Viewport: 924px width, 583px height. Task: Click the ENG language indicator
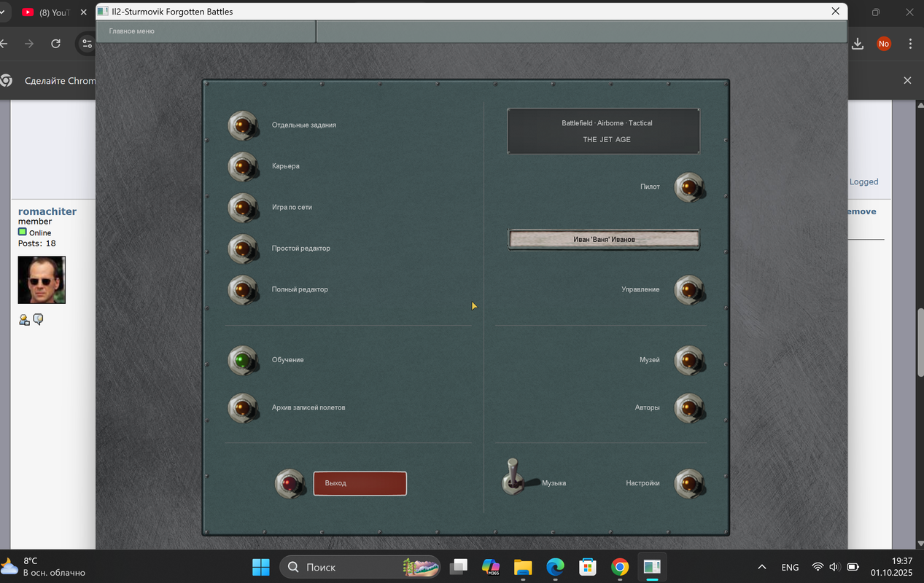(x=790, y=566)
